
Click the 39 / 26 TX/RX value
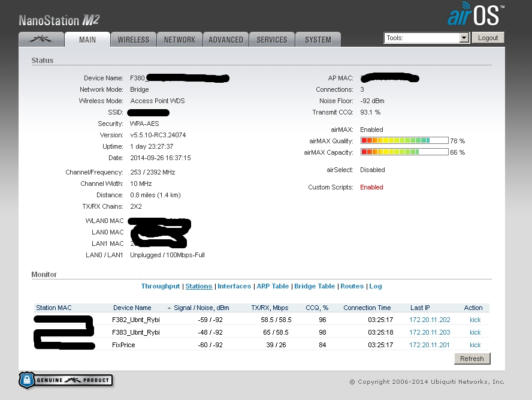[276, 345]
